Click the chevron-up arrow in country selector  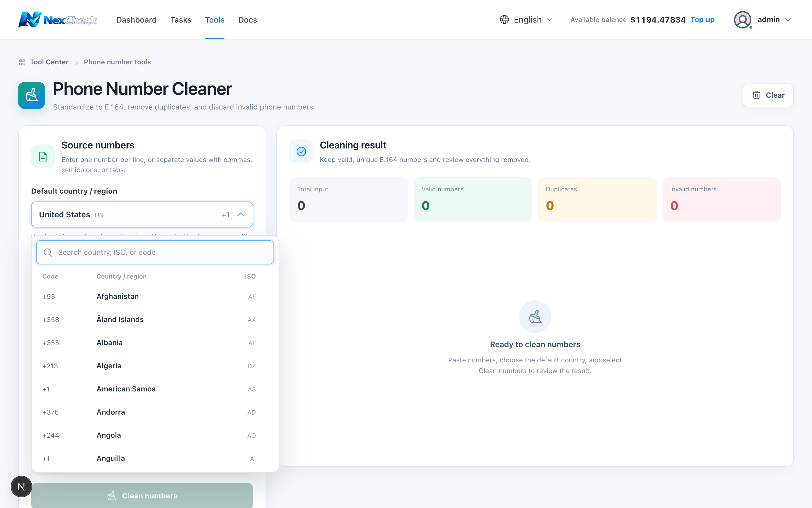[x=240, y=214]
